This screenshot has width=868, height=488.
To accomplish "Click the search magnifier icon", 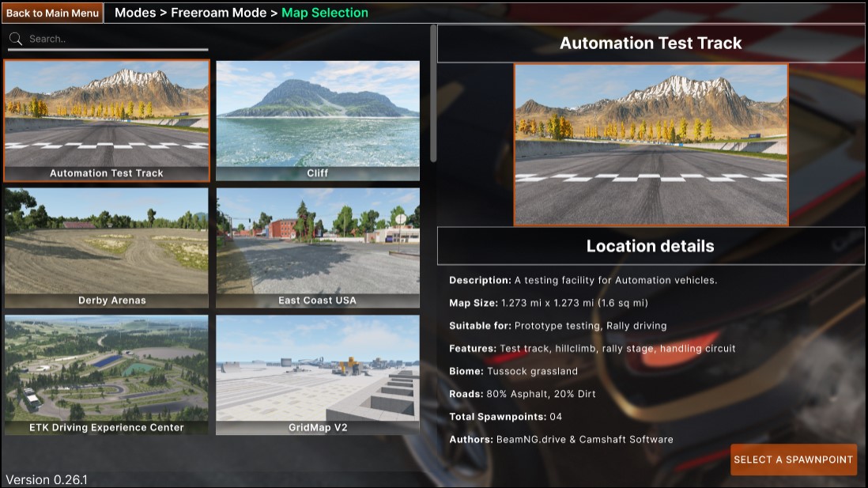I will click(x=16, y=39).
